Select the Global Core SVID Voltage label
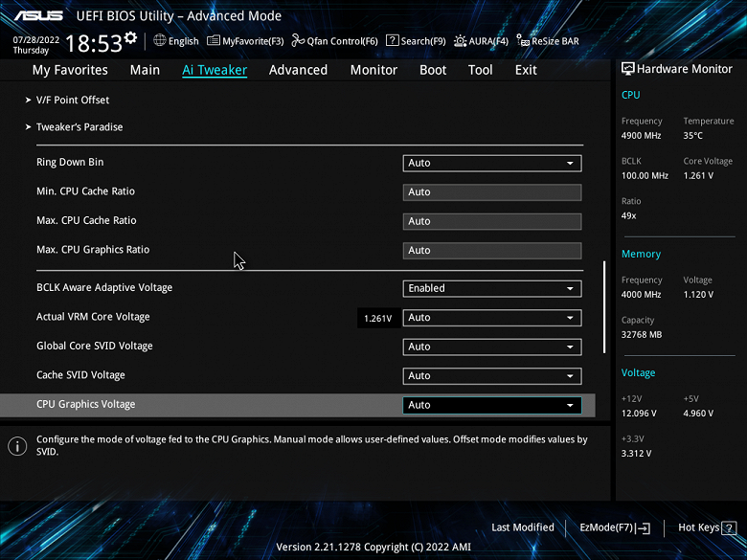 (94, 346)
